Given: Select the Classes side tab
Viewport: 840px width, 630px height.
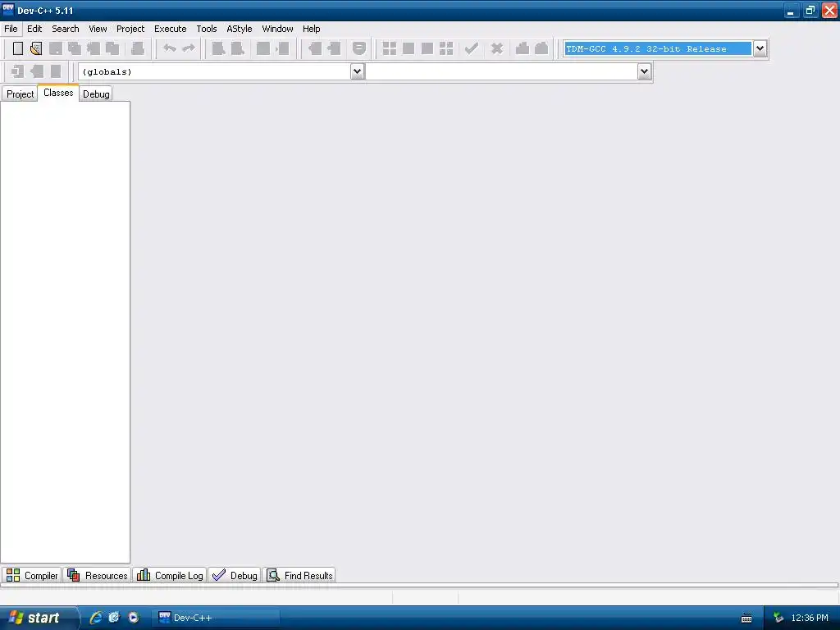Looking at the screenshot, I should pos(58,93).
